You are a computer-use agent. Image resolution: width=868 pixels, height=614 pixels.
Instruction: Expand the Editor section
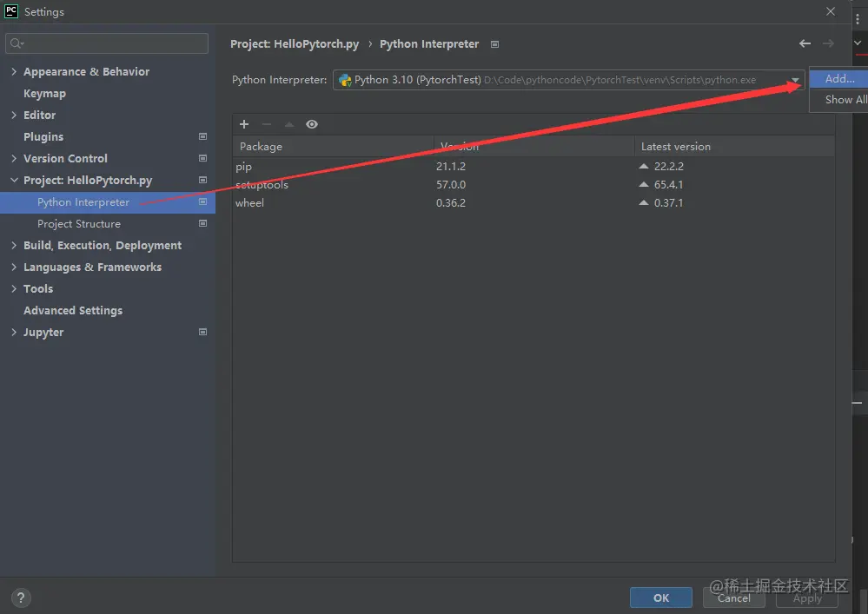pyautogui.click(x=14, y=115)
